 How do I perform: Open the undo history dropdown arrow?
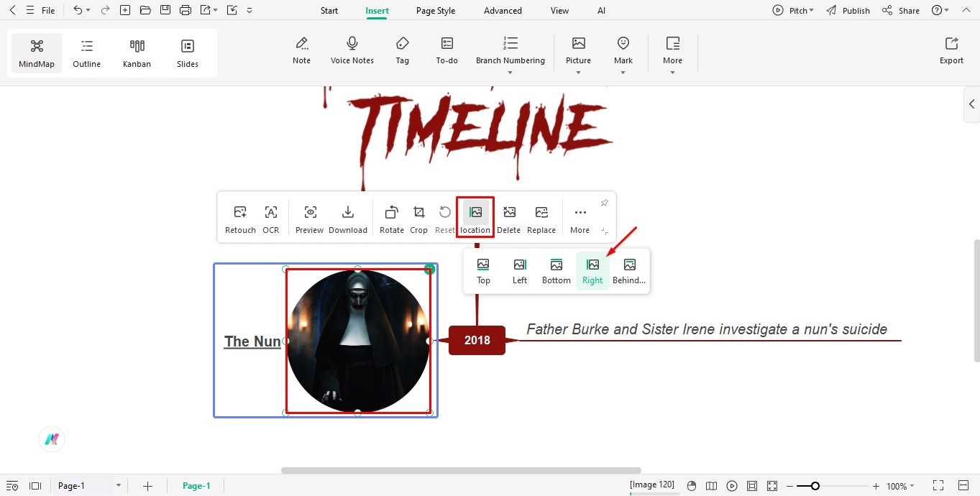pyautogui.click(x=88, y=10)
